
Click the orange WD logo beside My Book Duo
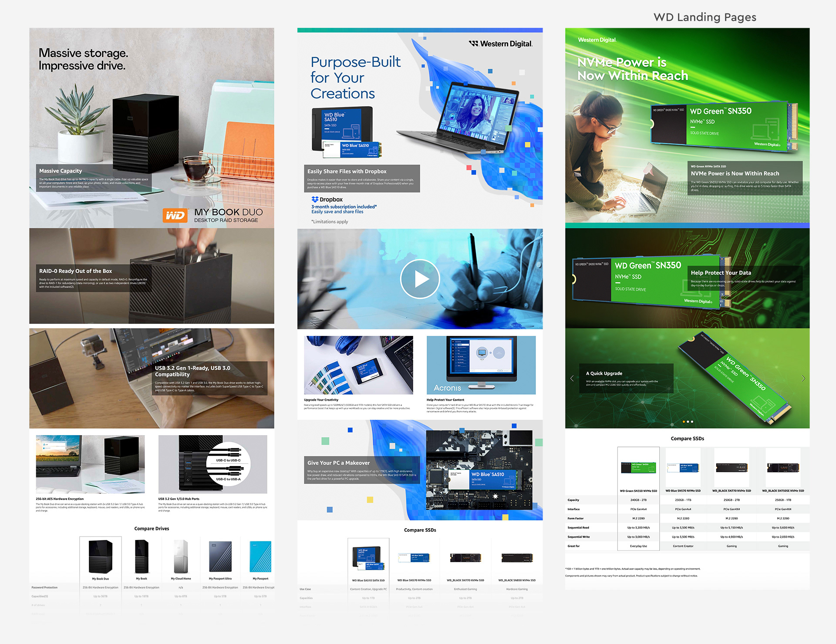(x=175, y=215)
